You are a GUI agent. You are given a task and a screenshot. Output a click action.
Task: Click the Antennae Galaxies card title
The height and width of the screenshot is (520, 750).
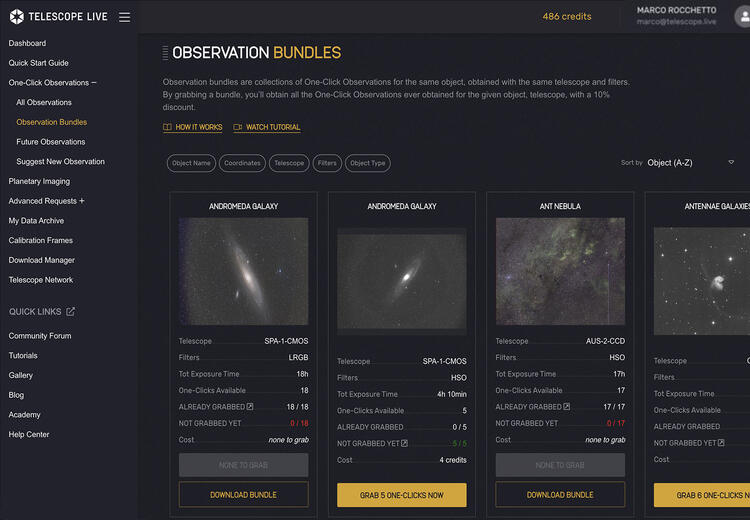tap(717, 206)
